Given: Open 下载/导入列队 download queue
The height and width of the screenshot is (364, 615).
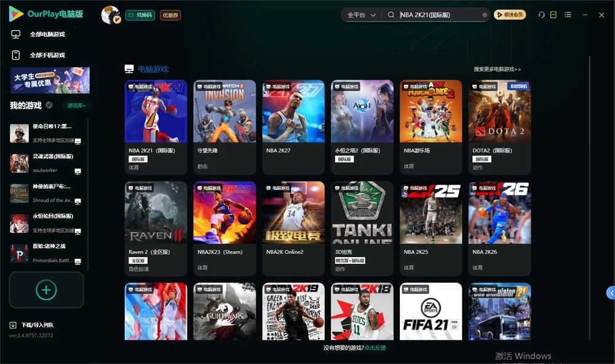Looking at the screenshot, I should click(32, 325).
